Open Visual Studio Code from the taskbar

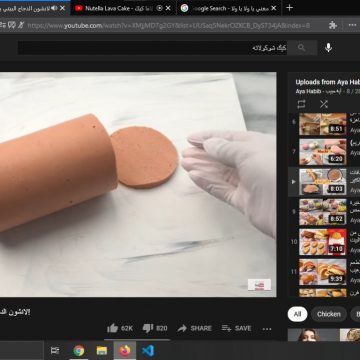148,351
